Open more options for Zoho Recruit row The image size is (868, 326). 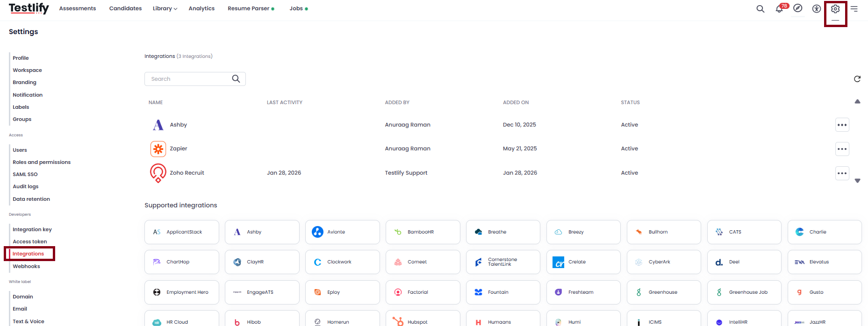(842, 173)
